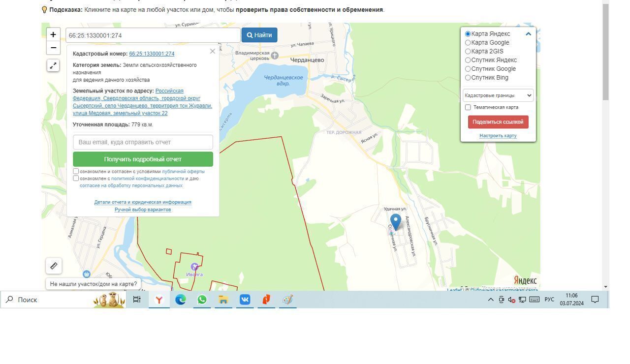The image size is (630, 364).
Task: Click the Яндекс logo on the map
Action: tap(525, 280)
